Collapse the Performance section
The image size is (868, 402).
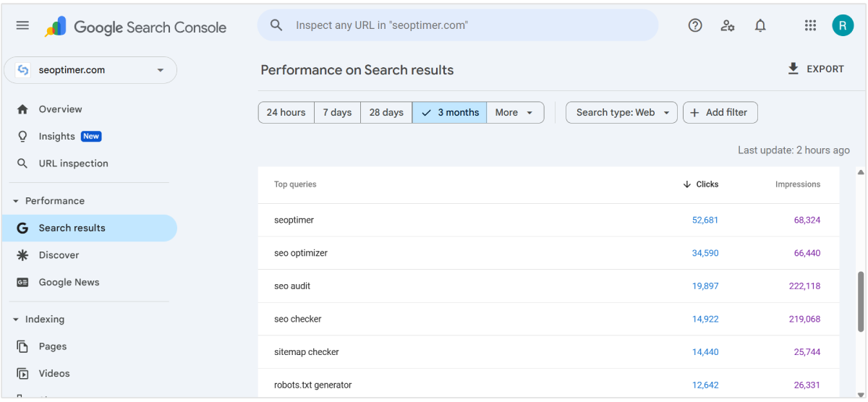click(16, 201)
